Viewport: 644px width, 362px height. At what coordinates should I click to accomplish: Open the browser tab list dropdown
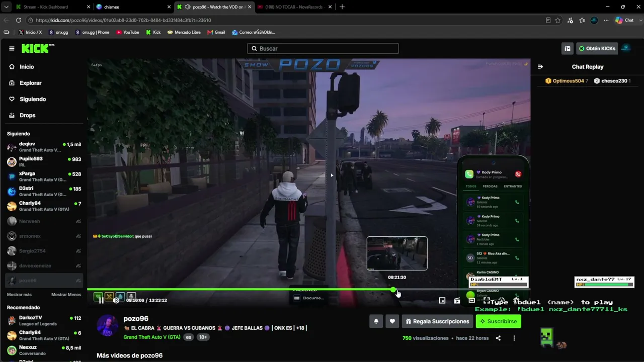(x=6, y=7)
